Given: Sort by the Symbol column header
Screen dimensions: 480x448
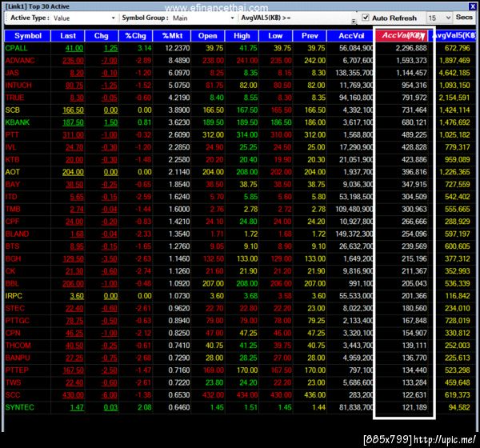Looking at the screenshot, I should click(27, 36).
